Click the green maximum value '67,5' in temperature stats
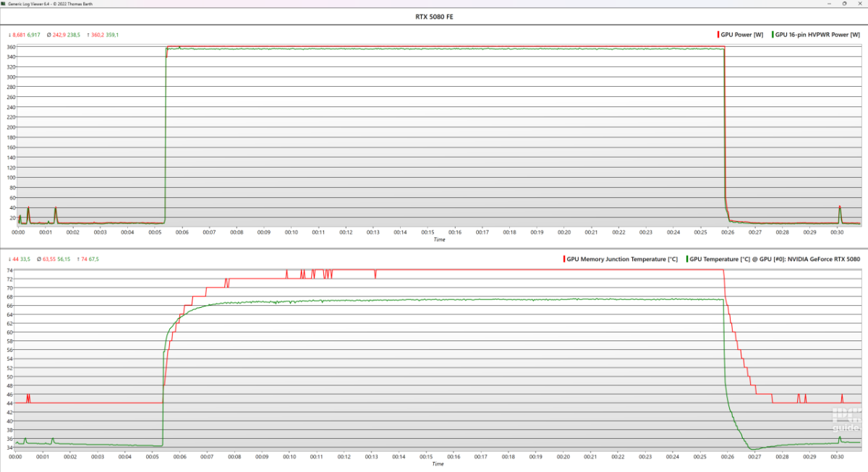 pyautogui.click(x=94, y=258)
